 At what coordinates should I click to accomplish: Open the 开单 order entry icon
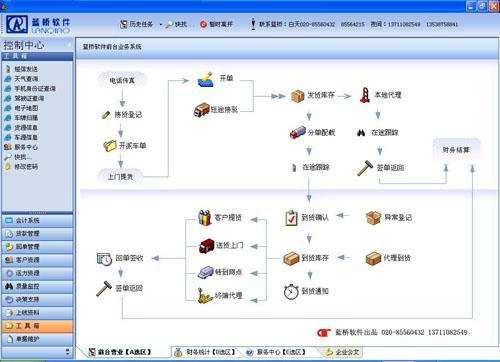205,80
